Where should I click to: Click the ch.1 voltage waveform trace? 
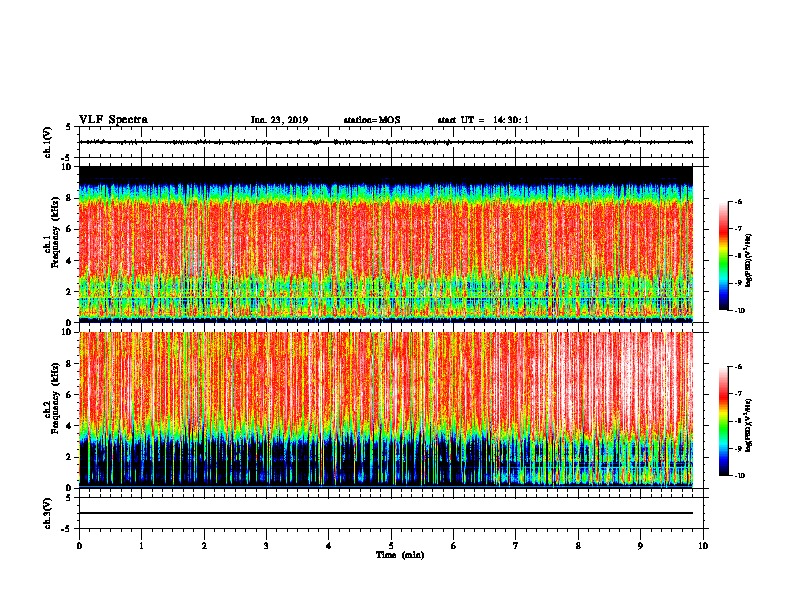(x=386, y=142)
